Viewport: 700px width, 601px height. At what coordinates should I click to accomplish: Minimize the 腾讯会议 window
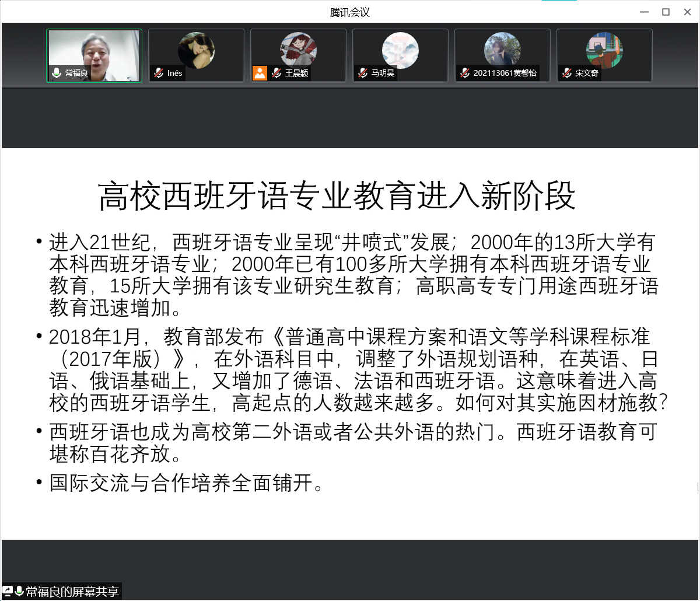tap(644, 12)
